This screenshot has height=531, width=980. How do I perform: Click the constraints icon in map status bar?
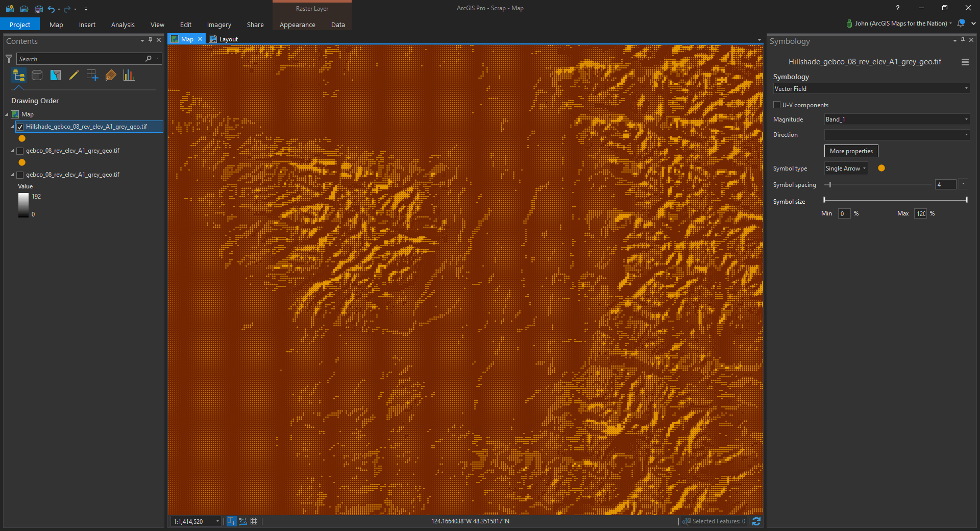coord(243,521)
